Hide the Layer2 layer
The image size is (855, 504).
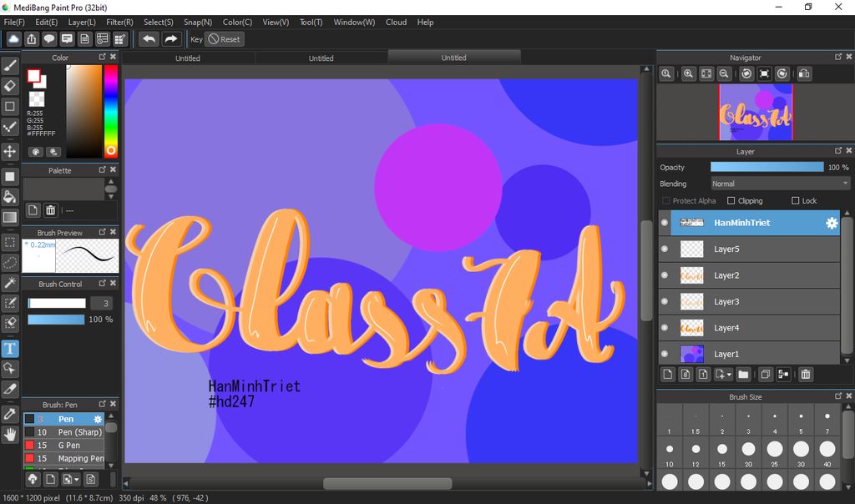coord(664,275)
